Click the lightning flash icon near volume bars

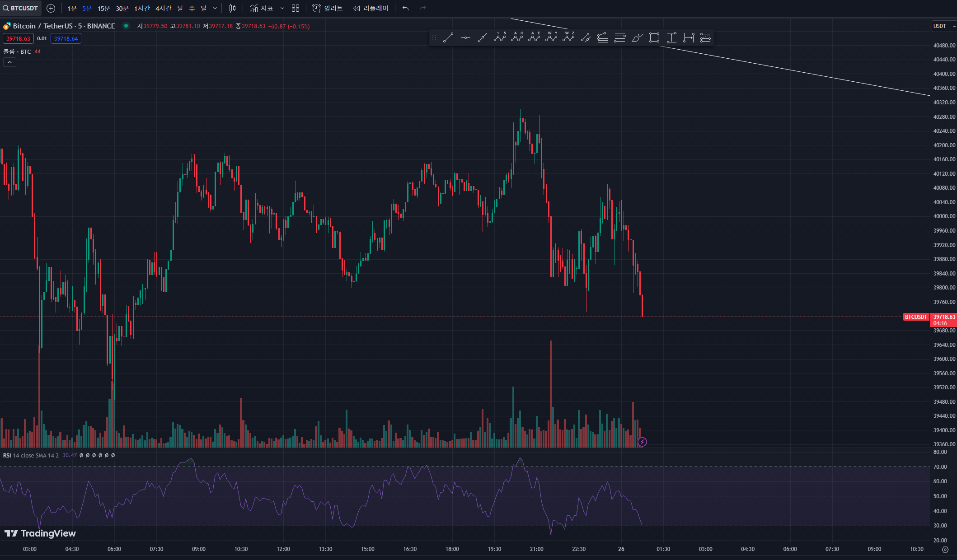[x=642, y=442]
